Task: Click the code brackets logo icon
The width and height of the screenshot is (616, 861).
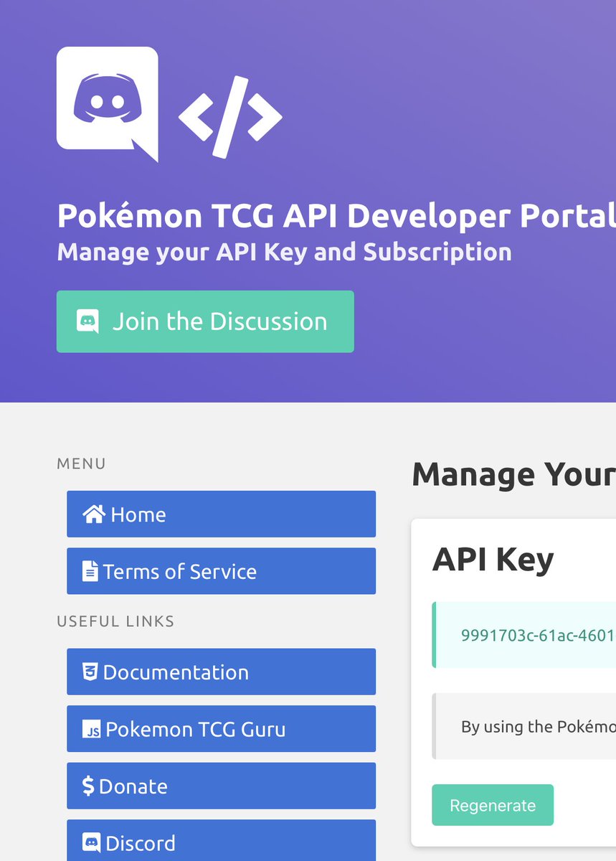Action: tap(230, 117)
